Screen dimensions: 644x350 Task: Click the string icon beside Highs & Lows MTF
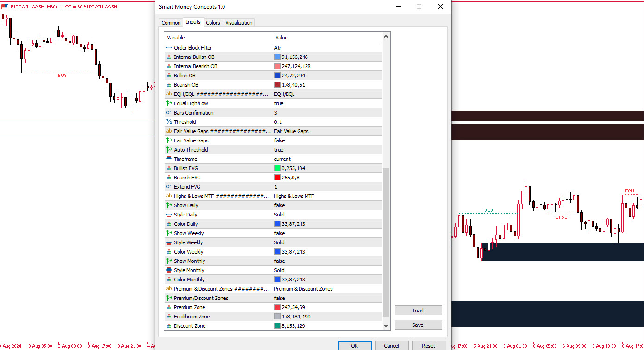[x=169, y=196]
